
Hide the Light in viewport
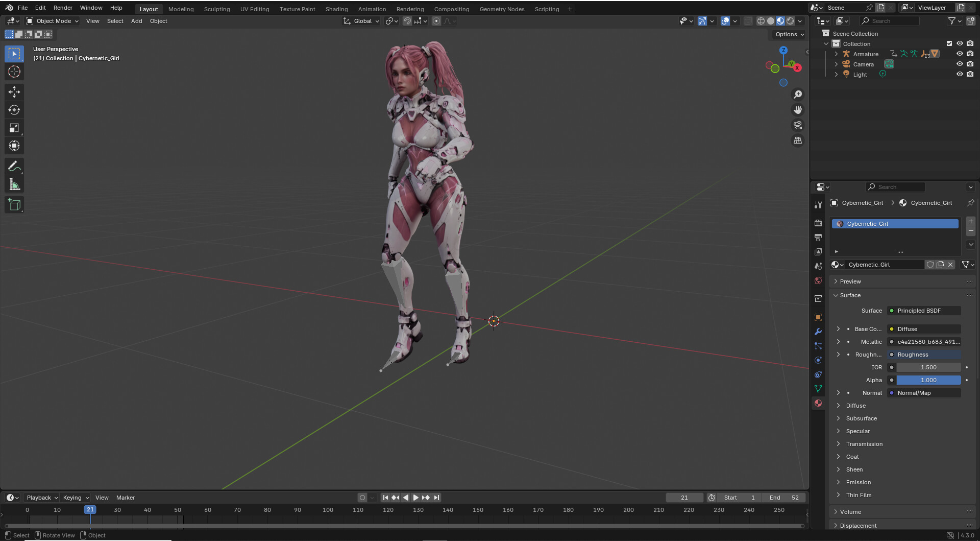[960, 74]
